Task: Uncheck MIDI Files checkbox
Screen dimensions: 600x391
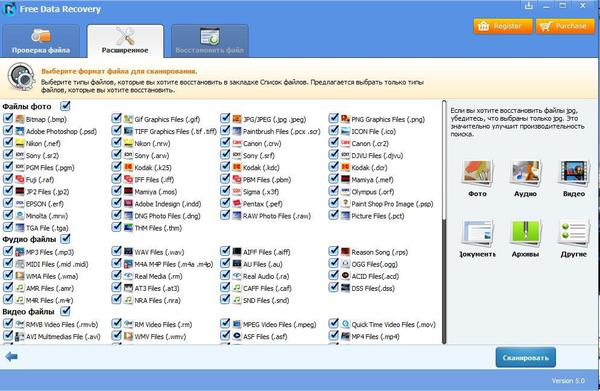Action: point(8,263)
